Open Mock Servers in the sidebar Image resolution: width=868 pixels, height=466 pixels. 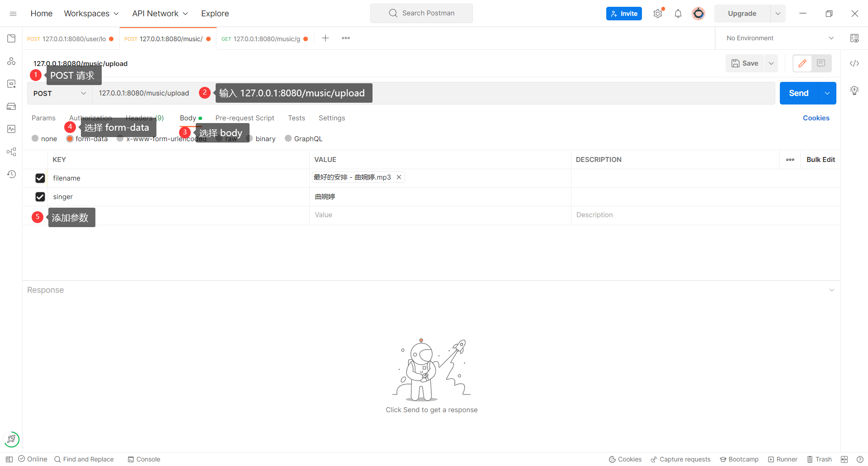(x=11, y=106)
